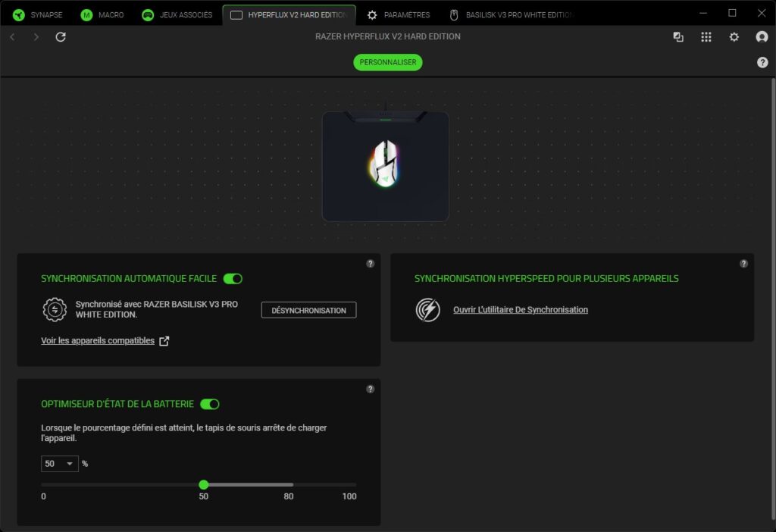The width and height of the screenshot is (776, 532).
Task: Open settings via top-right gear icon
Action: 734,36
